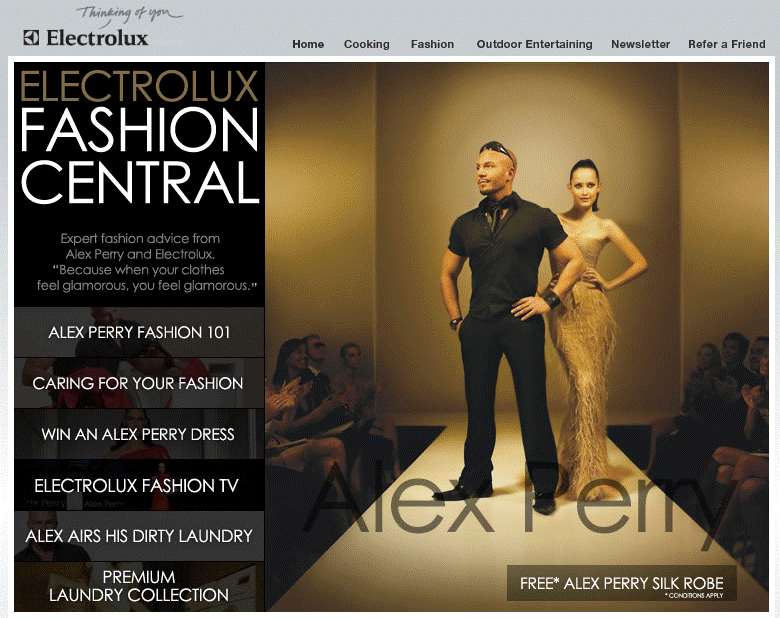Open Electrolux Fashion TV
This screenshot has width=780, height=618.
tap(139, 485)
